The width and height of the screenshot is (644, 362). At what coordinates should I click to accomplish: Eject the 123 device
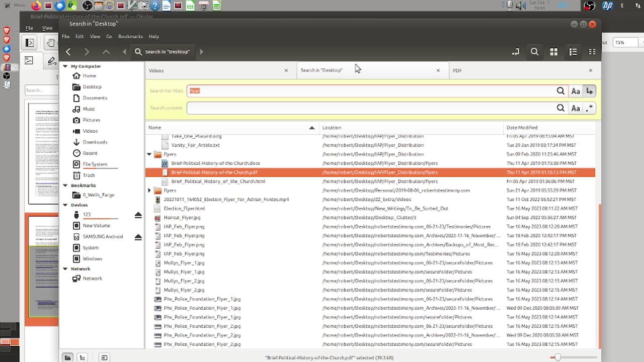pos(138,215)
